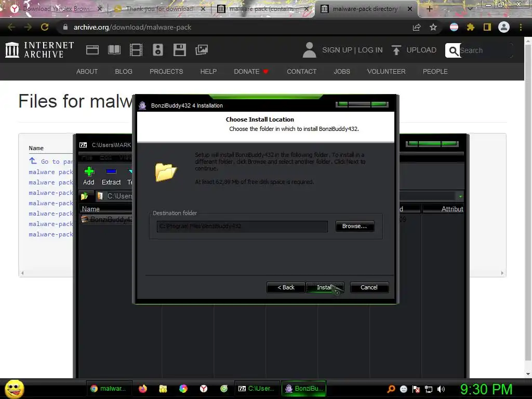Open HELP in Archive nav

(208, 72)
